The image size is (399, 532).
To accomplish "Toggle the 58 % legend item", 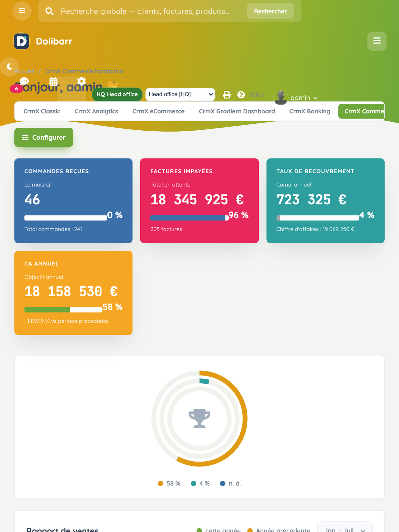I will click(169, 483).
